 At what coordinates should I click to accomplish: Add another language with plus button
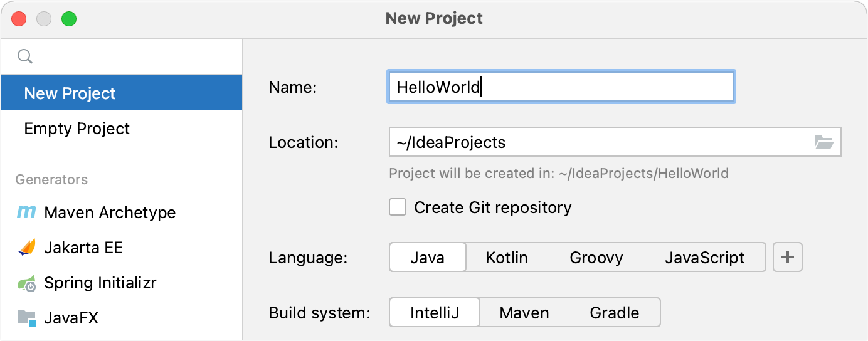point(788,258)
